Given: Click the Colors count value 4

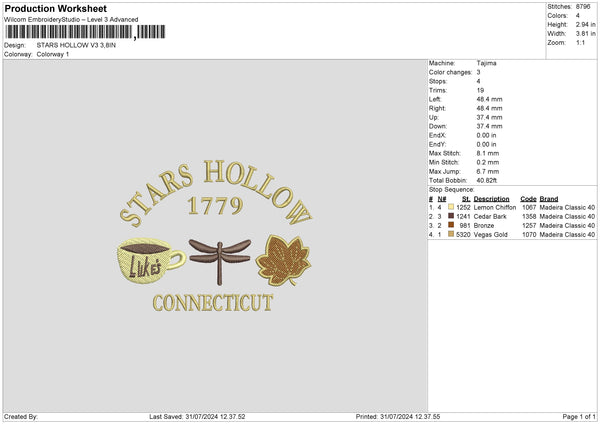Looking at the screenshot, I should pyautogui.click(x=578, y=16).
